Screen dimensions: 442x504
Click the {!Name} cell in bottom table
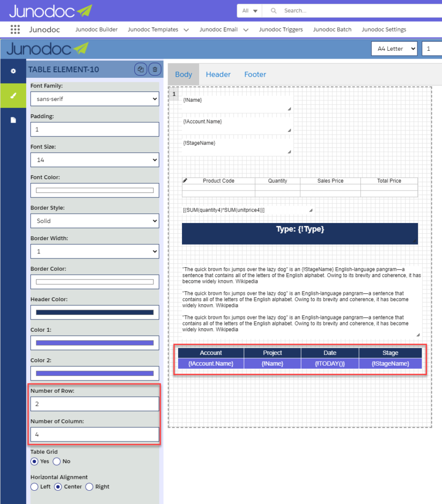[x=272, y=364]
